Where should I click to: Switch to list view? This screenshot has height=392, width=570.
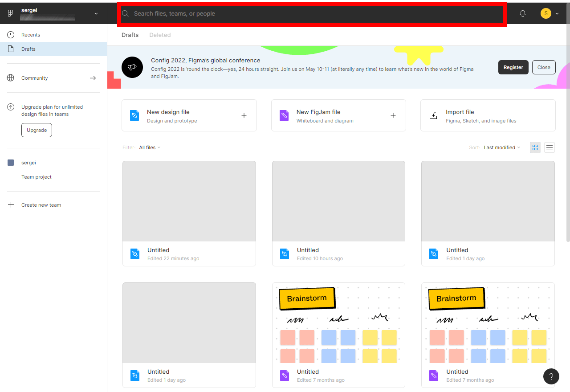(550, 147)
